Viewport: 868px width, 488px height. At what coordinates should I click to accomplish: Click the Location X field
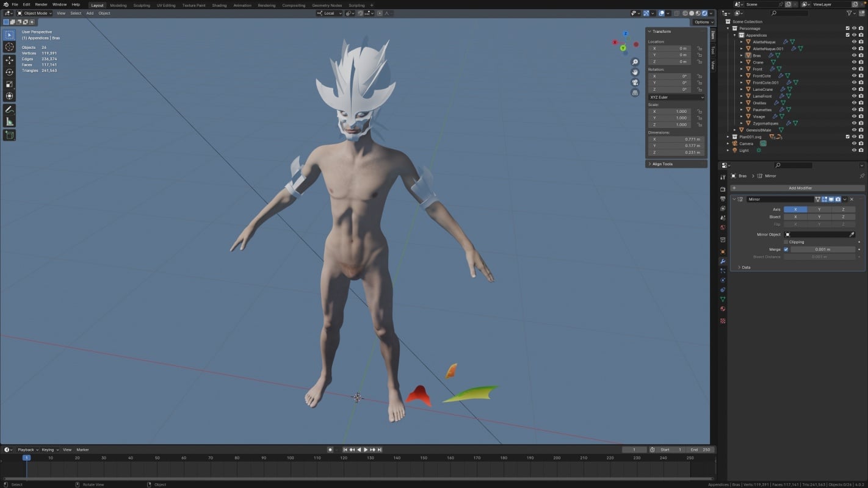coord(670,48)
